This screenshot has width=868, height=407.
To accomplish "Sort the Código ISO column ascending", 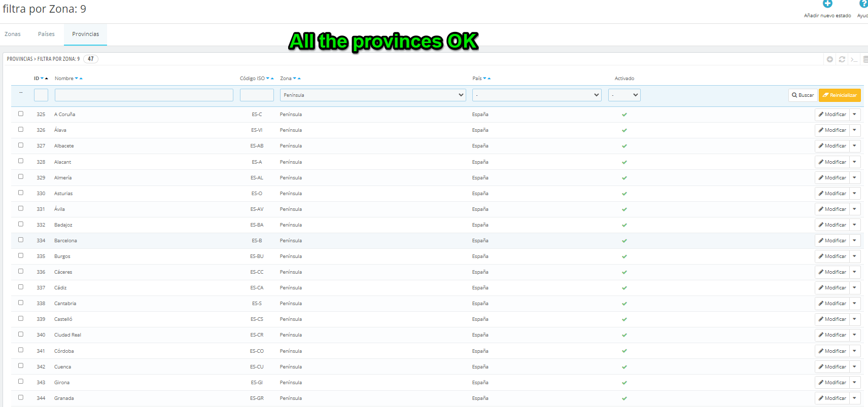I will pyautogui.click(x=272, y=79).
